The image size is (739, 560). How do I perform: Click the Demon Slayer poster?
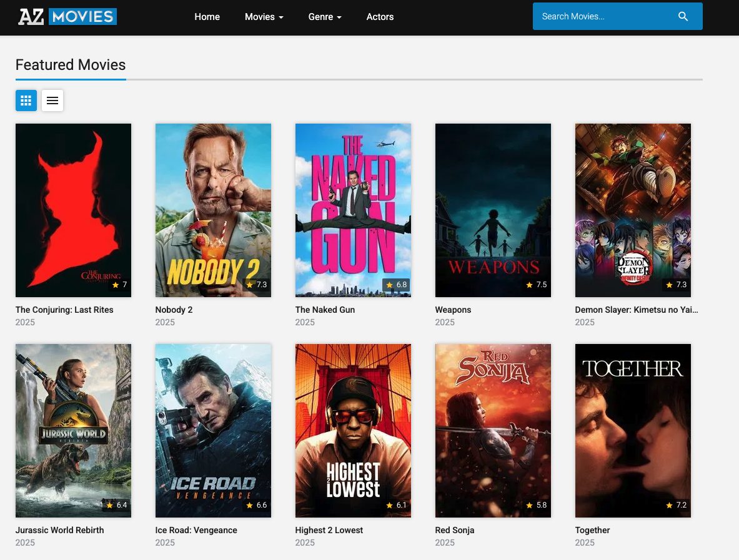tap(633, 210)
